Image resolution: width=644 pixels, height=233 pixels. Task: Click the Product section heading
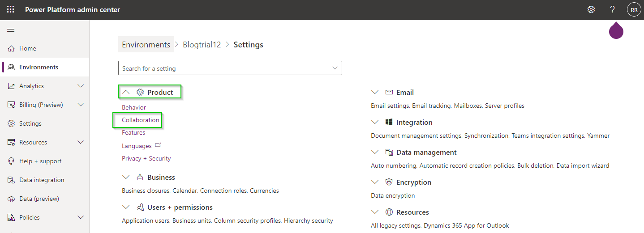(x=160, y=92)
